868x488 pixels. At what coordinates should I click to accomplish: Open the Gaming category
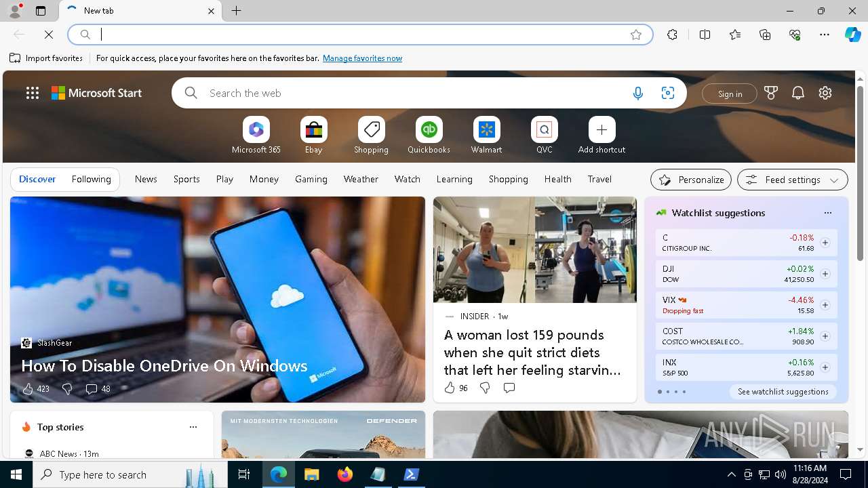click(311, 179)
